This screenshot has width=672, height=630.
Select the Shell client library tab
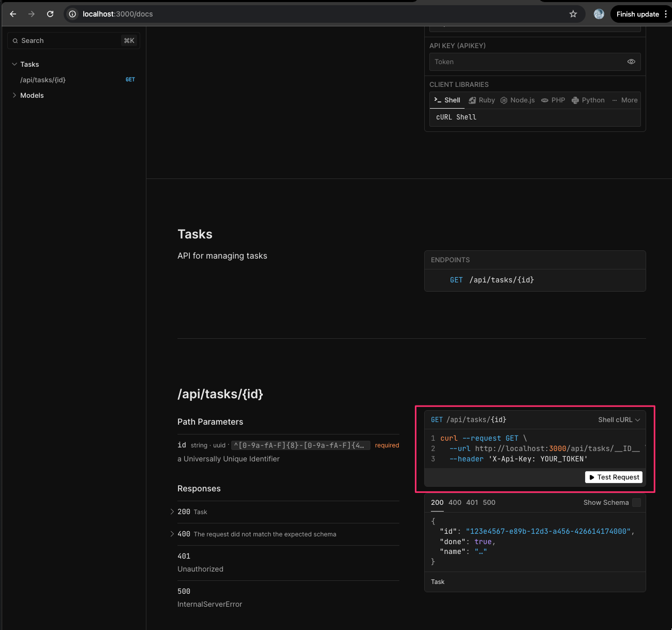(x=447, y=100)
